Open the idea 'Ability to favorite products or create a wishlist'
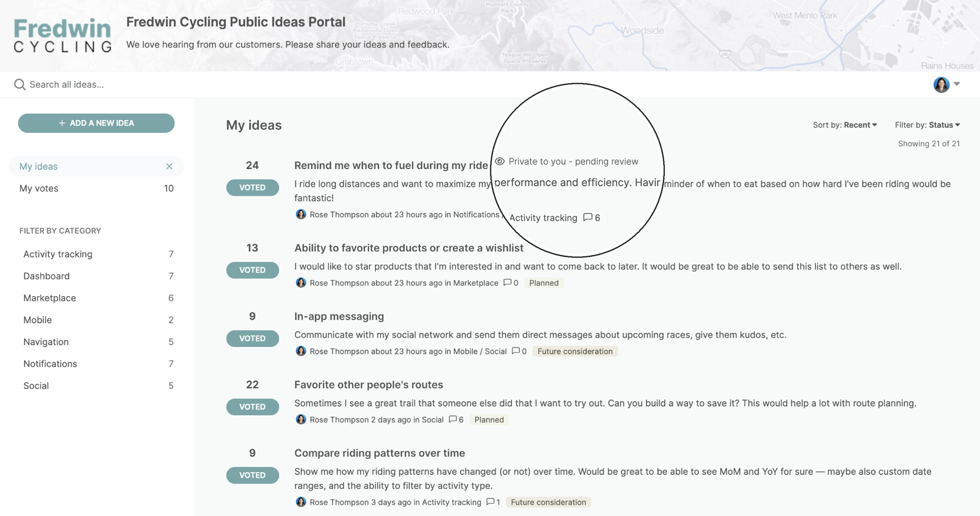Screen dimensions: 980x516 coord(408,248)
